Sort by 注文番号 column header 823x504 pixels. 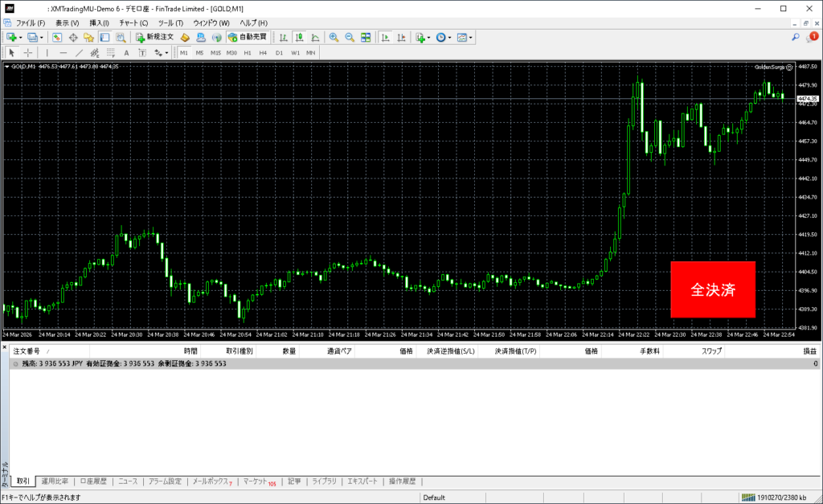27,351
